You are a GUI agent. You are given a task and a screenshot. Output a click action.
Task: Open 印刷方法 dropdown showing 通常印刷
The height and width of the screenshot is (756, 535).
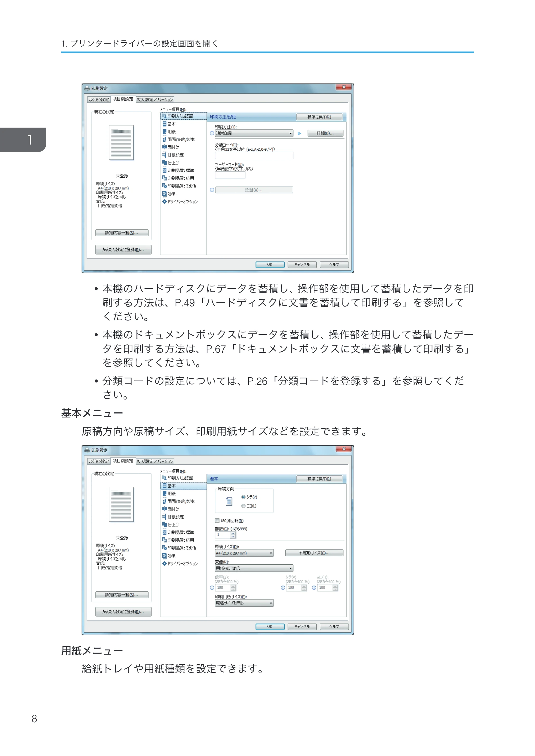coord(254,134)
